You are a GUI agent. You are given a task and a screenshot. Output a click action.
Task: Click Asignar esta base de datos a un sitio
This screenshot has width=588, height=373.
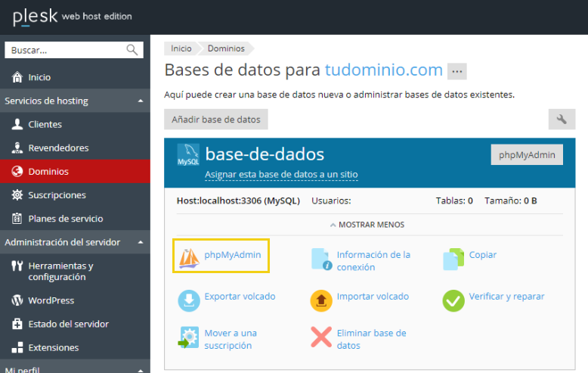pyautogui.click(x=281, y=175)
